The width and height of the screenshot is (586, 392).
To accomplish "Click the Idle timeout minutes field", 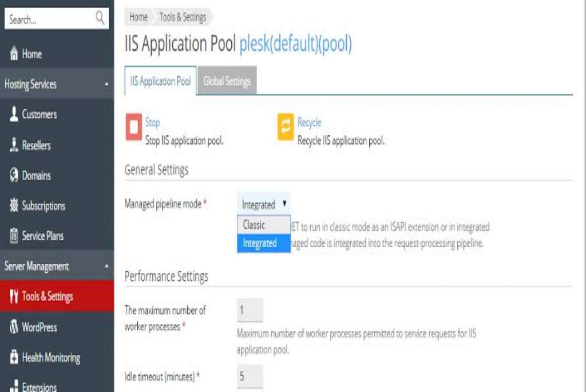I will click(250, 376).
